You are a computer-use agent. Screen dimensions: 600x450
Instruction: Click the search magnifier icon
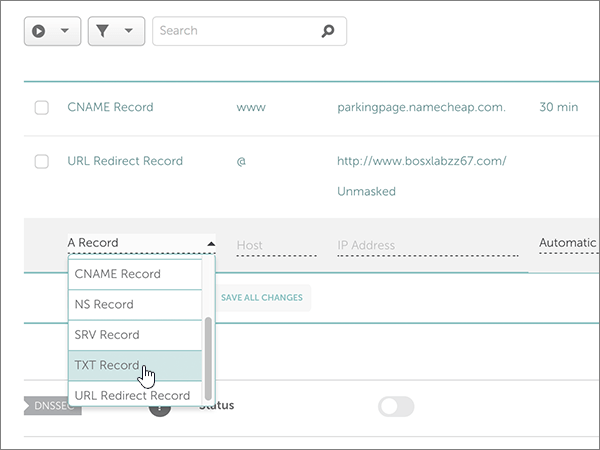point(327,31)
